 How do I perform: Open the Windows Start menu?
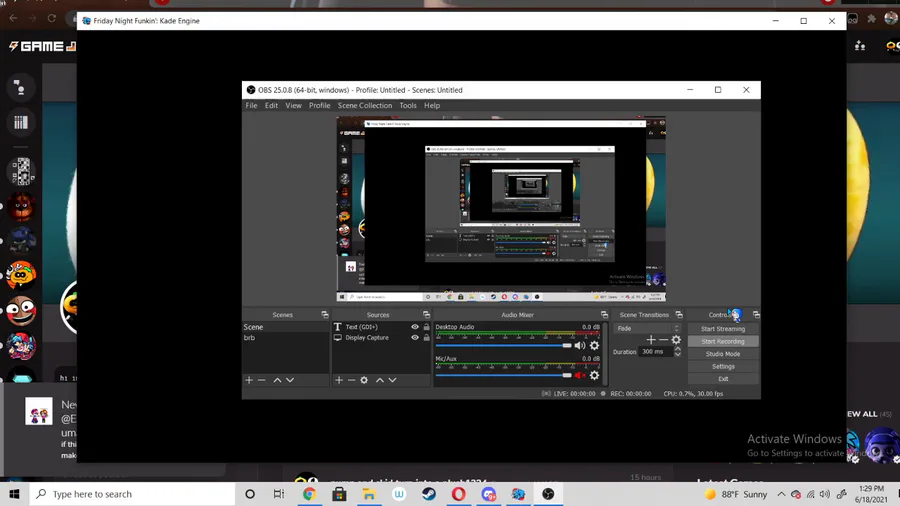[x=14, y=494]
